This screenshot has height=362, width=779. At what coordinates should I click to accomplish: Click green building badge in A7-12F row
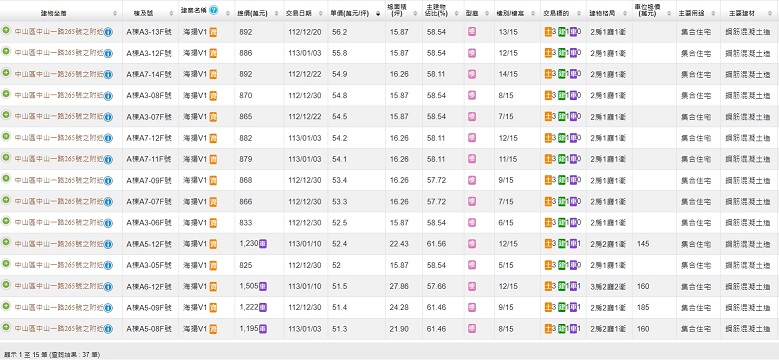[561, 138]
